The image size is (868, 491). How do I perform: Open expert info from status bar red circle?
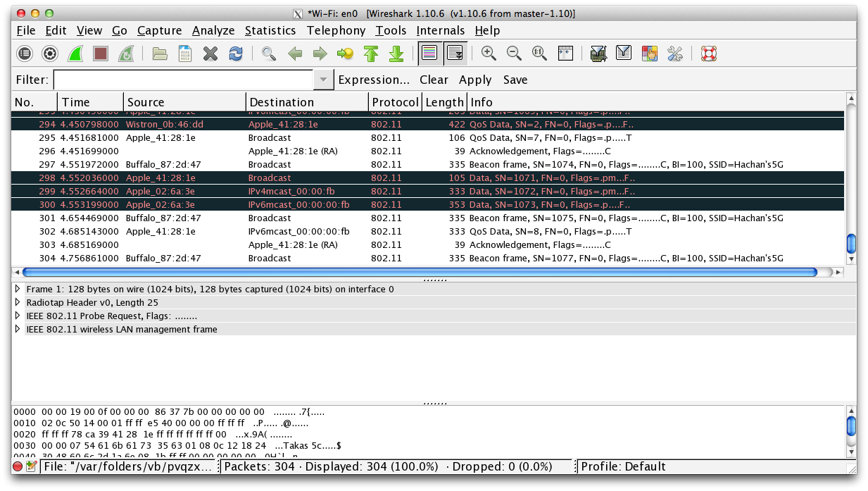(x=18, y=466)
